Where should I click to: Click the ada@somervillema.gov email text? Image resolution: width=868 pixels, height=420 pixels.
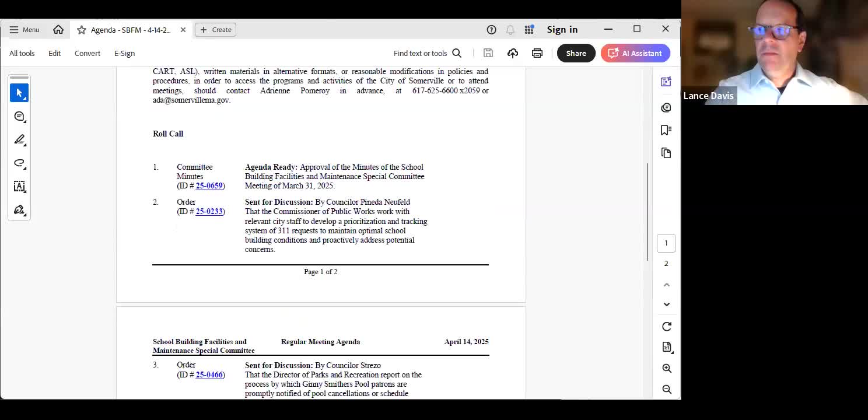click(191, 100)
